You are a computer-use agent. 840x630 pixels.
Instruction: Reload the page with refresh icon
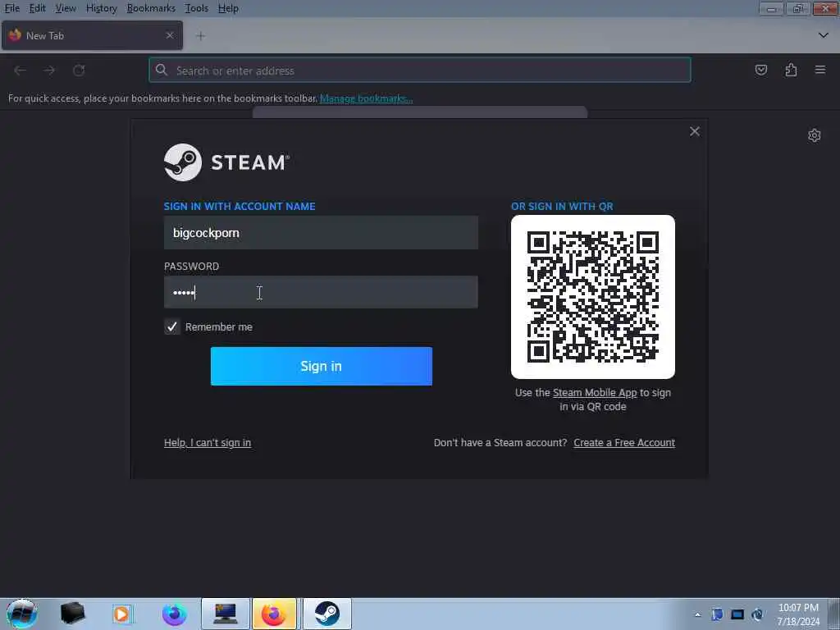pyautogui.click(x=79, y=71)
